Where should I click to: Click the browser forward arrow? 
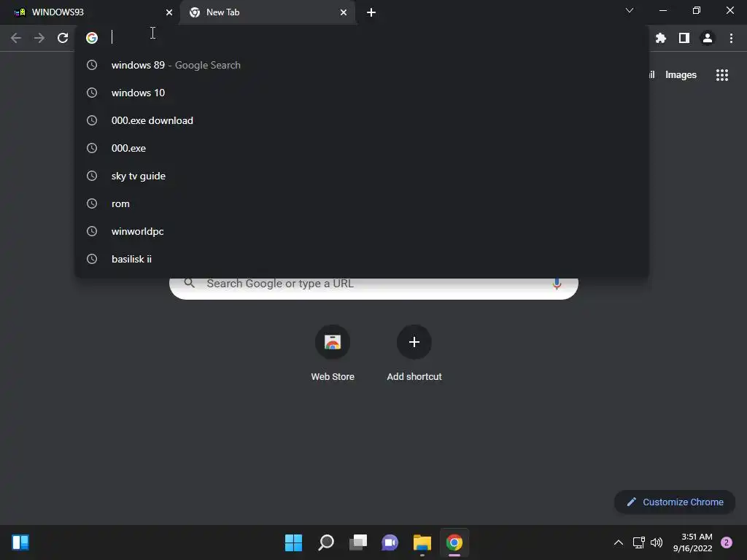[39, 38]
